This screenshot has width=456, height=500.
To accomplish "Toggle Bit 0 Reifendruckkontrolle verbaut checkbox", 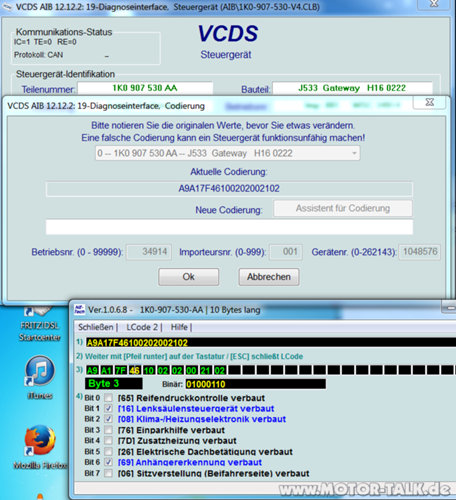I will tap(108, 398).
